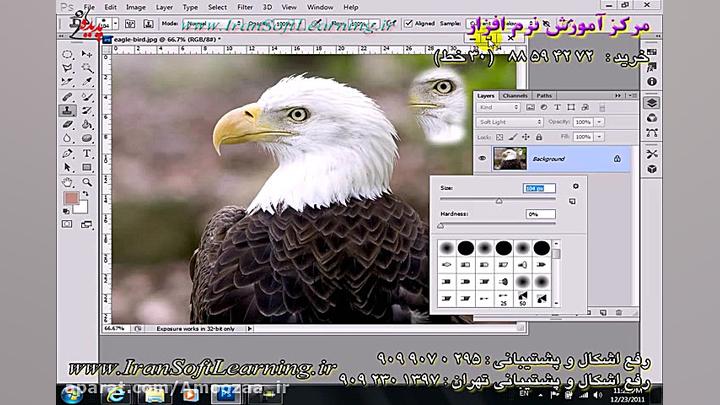Toggle lock image pixels brush icon
This screenshot has width=720, height=405.
pyautogui.click(x=513, y=137)
